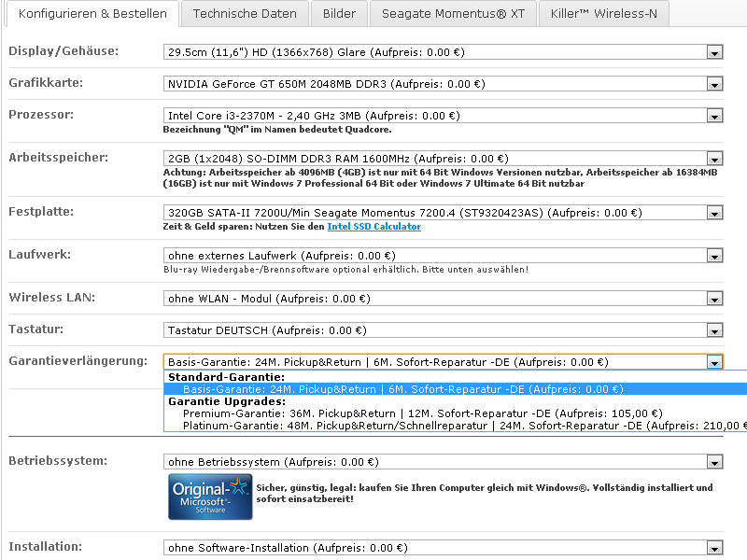The image size is (747, 560).
Task: Click the Blu-ray Wiedergabe software note
Action: click(x=345, y=270)
